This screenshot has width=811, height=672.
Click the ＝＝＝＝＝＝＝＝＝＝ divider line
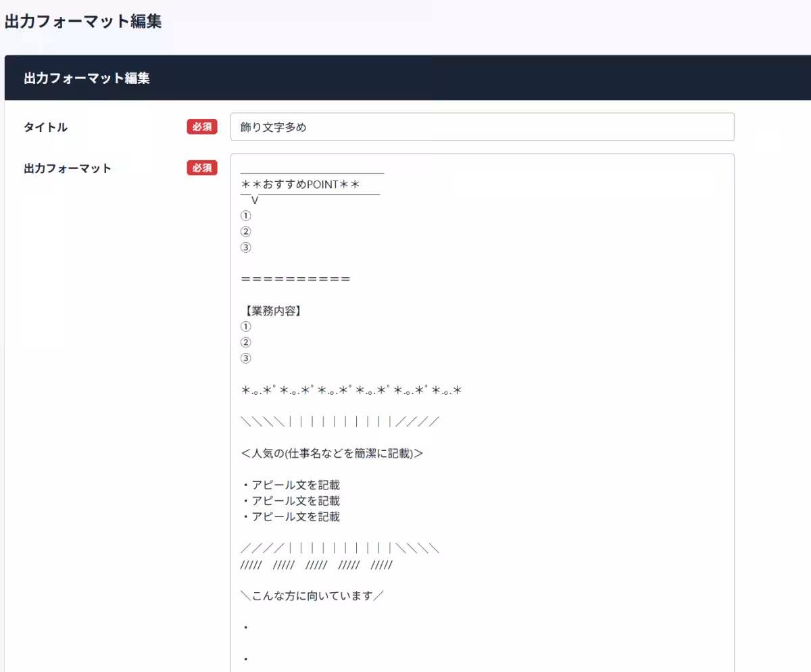point(295,278)
